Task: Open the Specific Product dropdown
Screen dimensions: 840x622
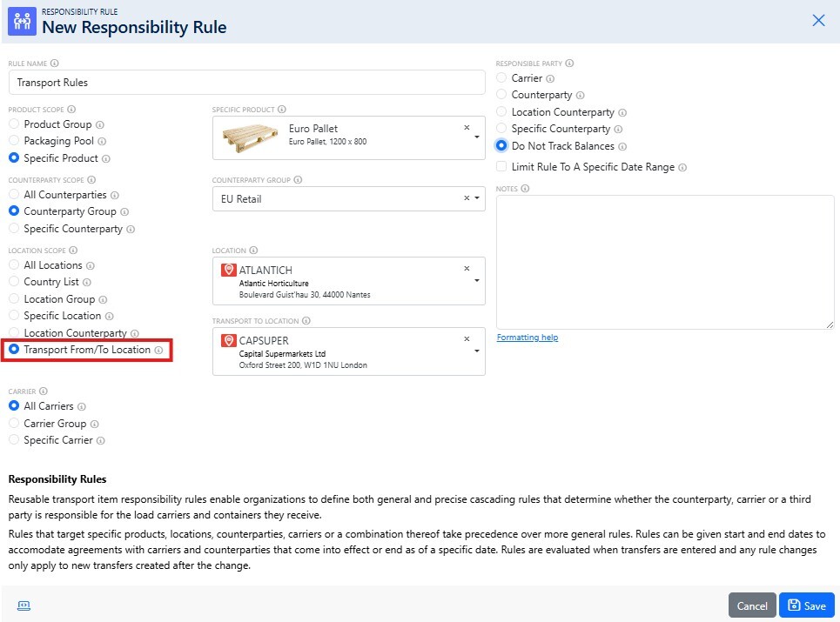Action: point(476,137)
